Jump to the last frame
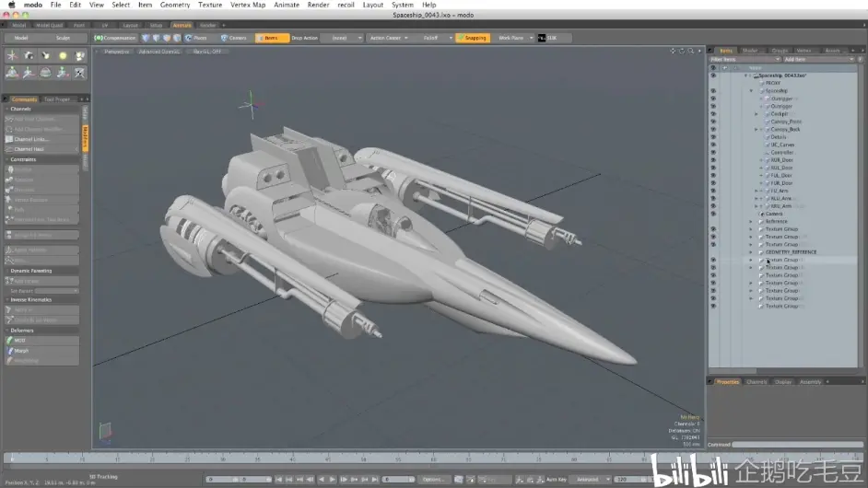This screenshot has height=488, width=868. (x=375, y=479)
